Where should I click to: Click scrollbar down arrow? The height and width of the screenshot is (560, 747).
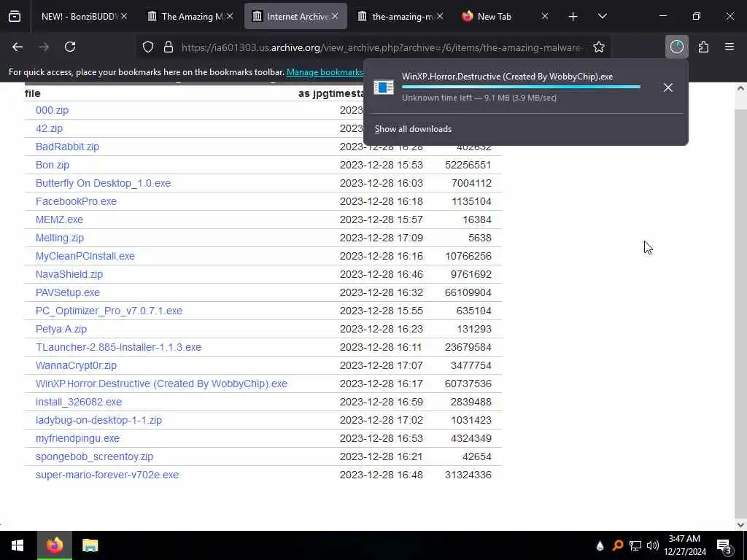click(740, 525)
